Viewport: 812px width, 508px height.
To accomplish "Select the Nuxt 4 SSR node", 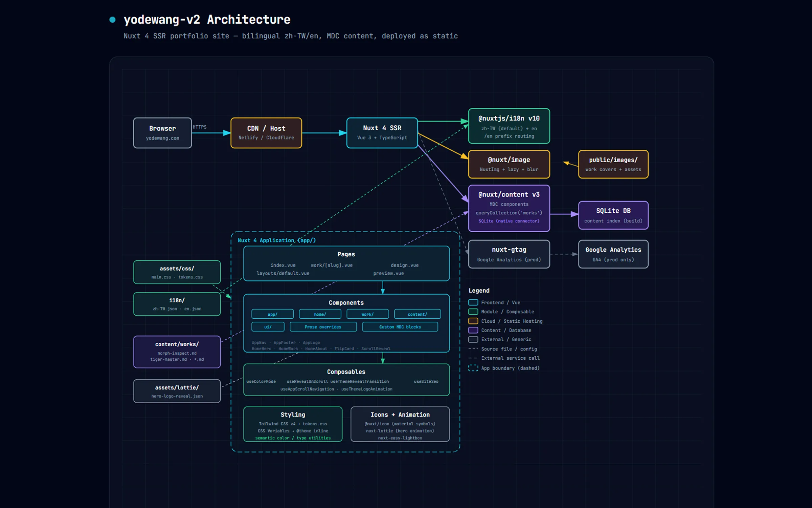I will (382, 133).
